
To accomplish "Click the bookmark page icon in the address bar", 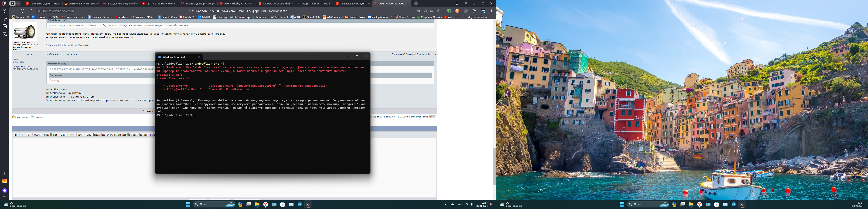I will click(x=438, y=11).
